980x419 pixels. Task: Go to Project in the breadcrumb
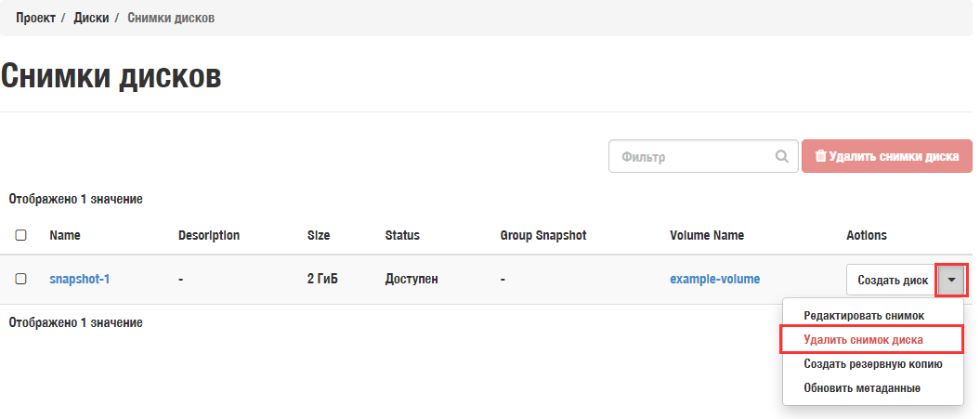point(35,19)
